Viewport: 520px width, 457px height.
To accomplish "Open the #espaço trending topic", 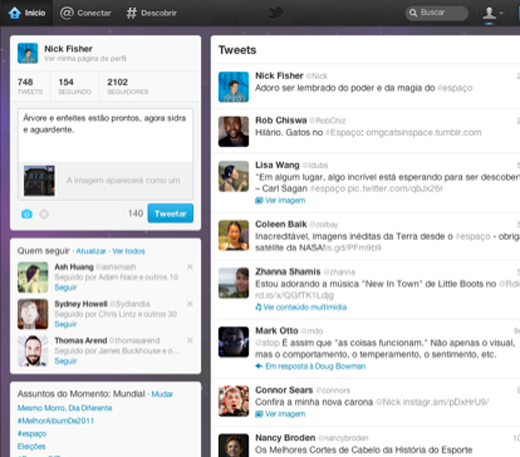I will point(32,434).
